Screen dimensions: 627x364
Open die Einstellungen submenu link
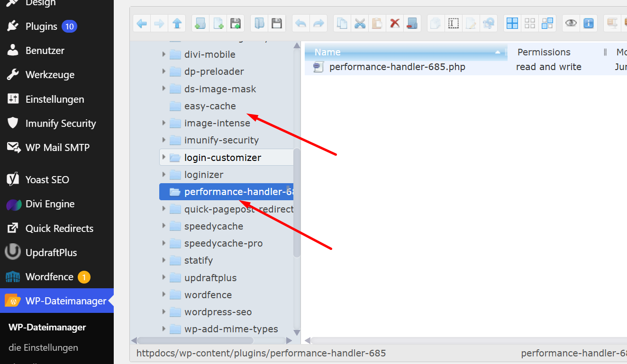coord(43,347)
